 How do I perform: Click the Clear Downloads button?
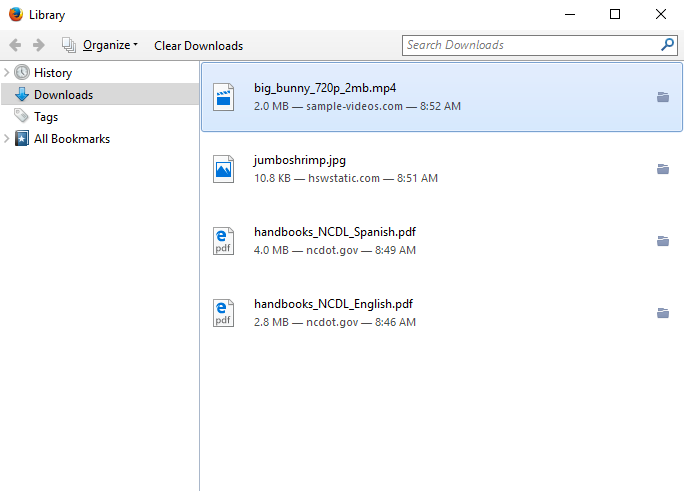(x=198, y=45)
